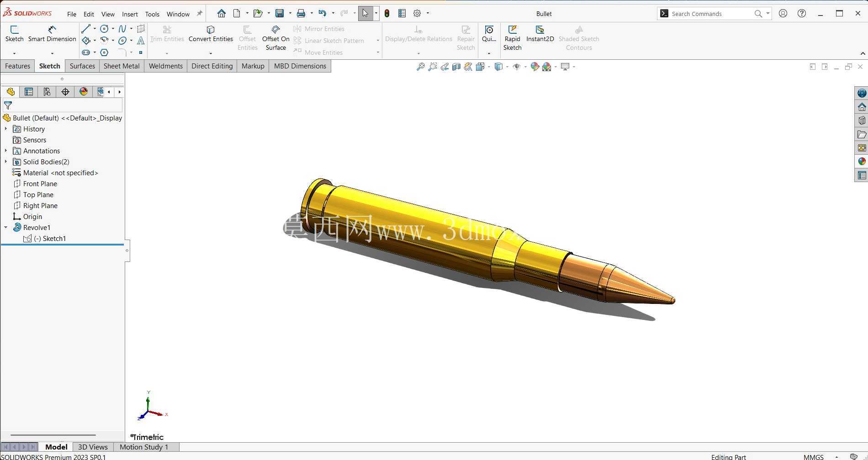This screenshot has height=460, width=868.
Task: Toggle Instant2D on or off
Action: pos(540,34)
